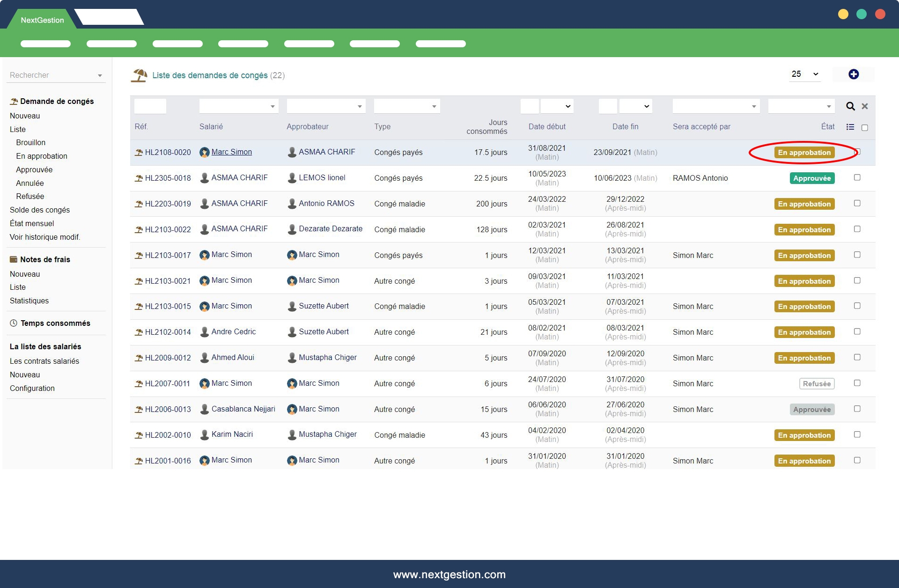Image resolution: width=899 pixels, height=588 pixels.
Task: Open En approbation in sidebar
Action: (x=42, y=156)
